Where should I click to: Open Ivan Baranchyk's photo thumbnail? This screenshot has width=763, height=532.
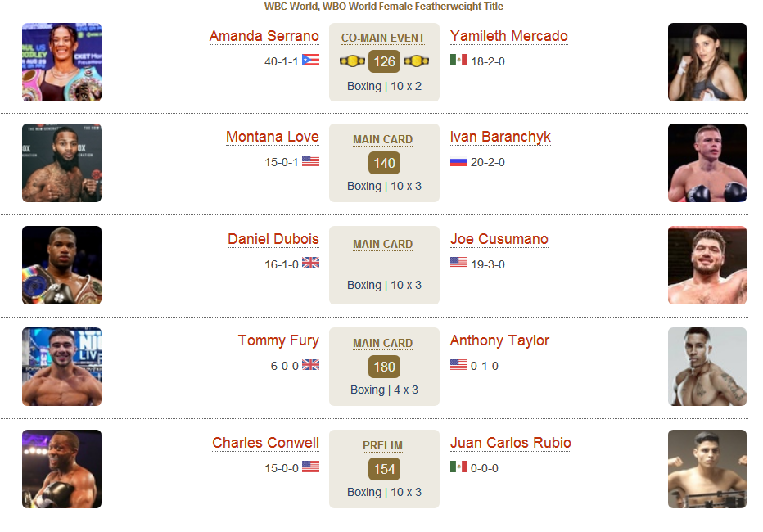click(707, 163)
